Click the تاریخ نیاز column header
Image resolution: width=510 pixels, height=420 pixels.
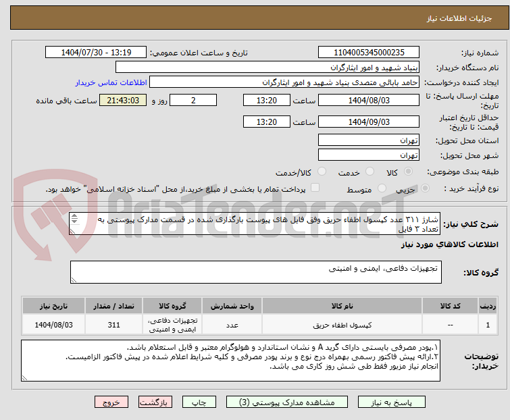(x=53, y=306)
